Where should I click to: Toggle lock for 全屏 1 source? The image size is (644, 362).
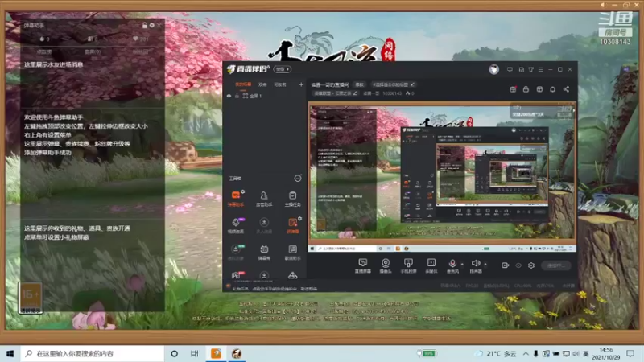(x=237, y=96)
